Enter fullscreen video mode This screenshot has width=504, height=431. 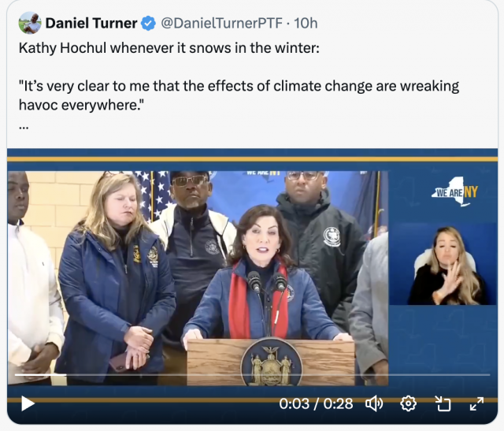point(476,404)
